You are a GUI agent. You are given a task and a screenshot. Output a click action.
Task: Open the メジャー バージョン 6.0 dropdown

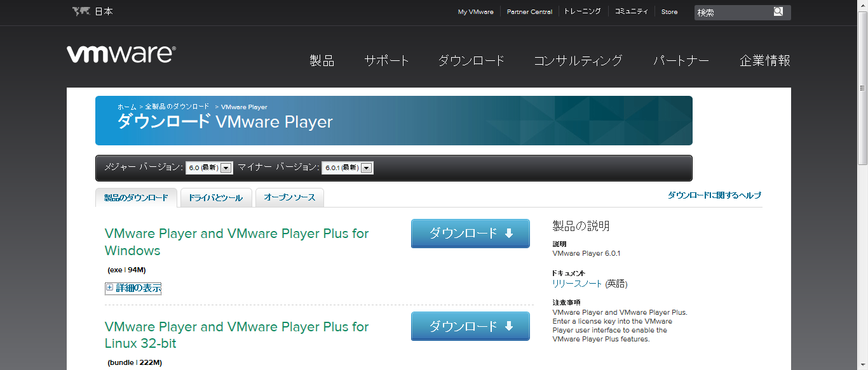(x=209, y=168)
